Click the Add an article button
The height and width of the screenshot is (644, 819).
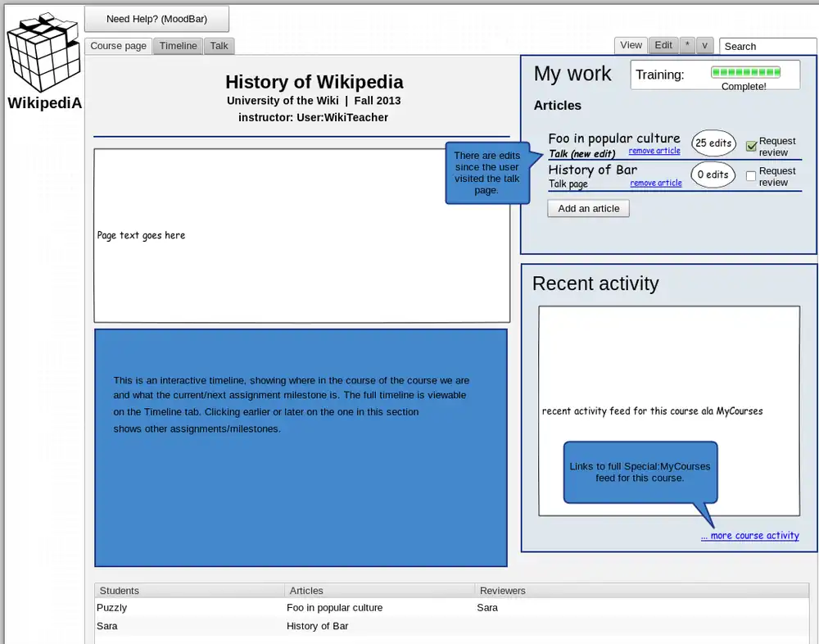coord(588,208)
